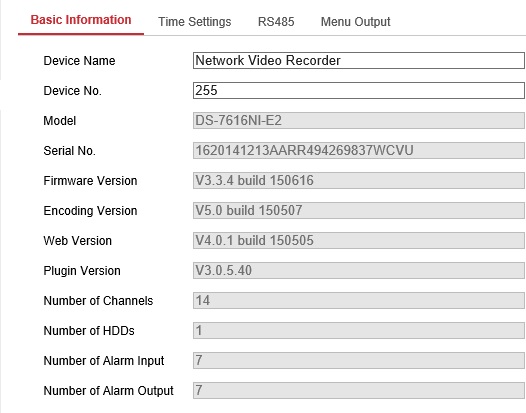Click the Number of Alarm Input field

pyautogui.click(x=359, y=360)
